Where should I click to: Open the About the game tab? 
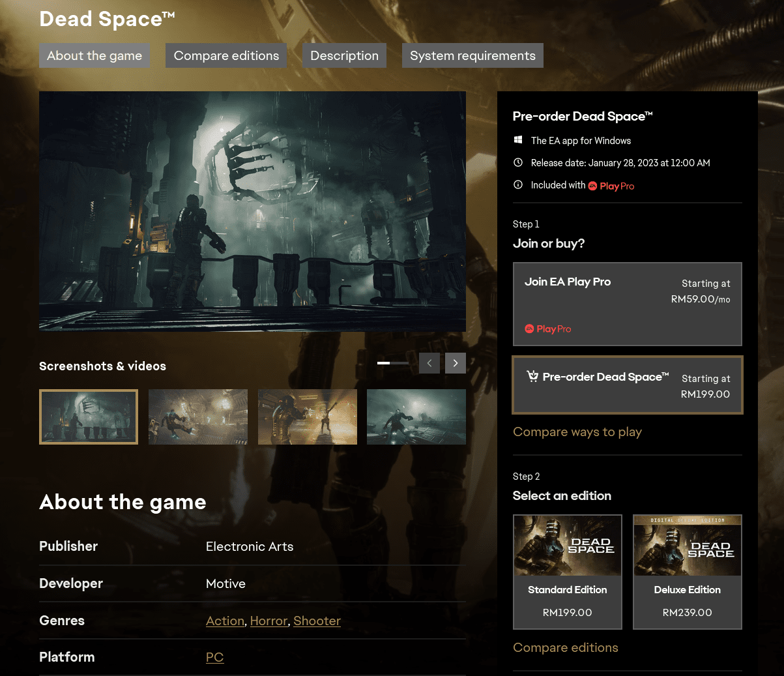(94, 55)
